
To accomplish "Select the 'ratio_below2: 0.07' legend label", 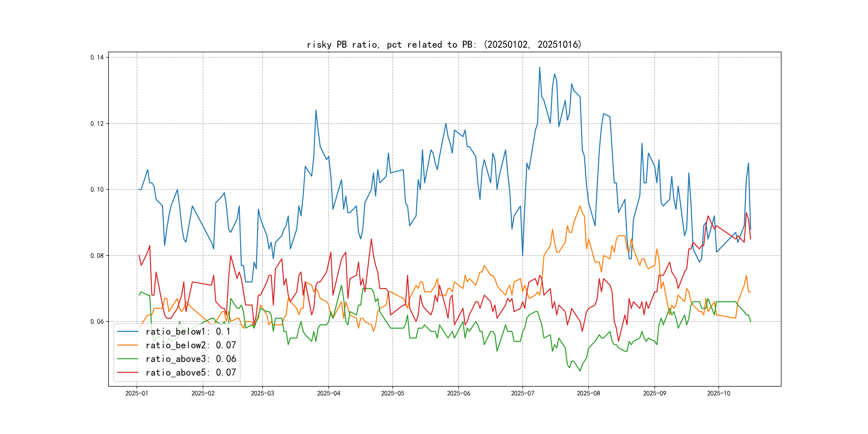I will click(x=191, y=345).
